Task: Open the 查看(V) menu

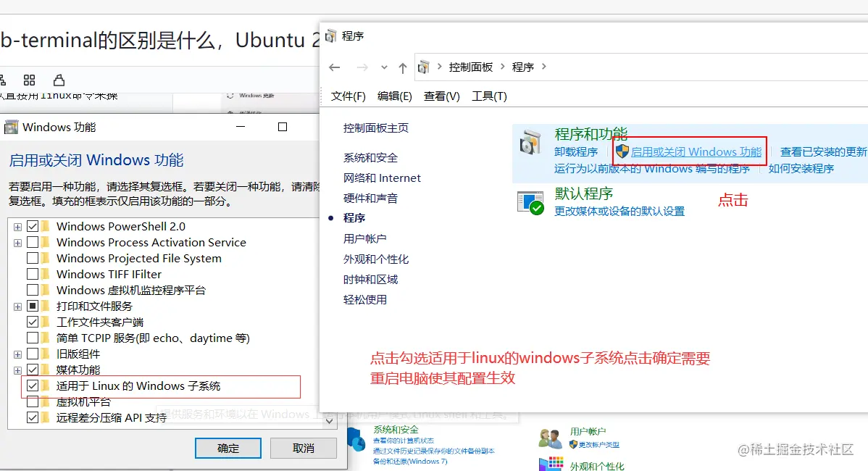Action: point(442,96)
